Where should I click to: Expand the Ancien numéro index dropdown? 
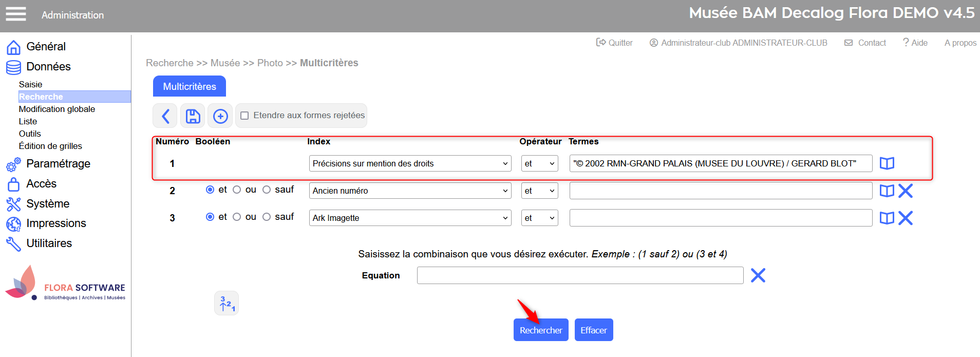click(x=410, y=191)
